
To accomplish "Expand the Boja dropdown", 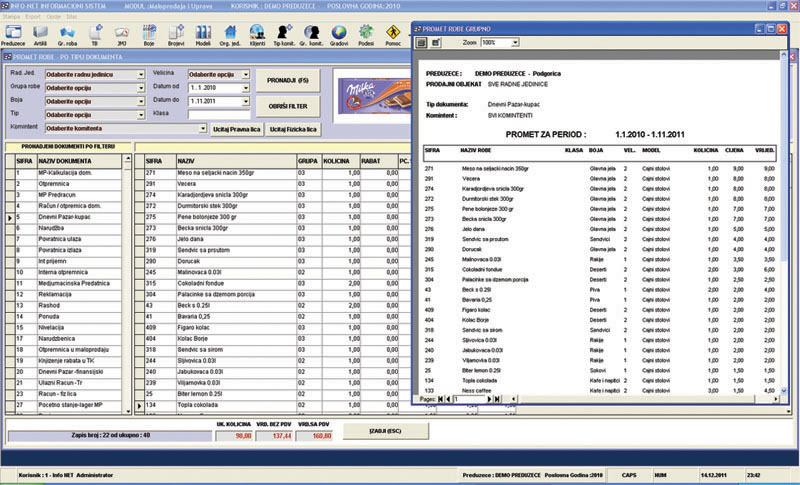I will [141, 101].
